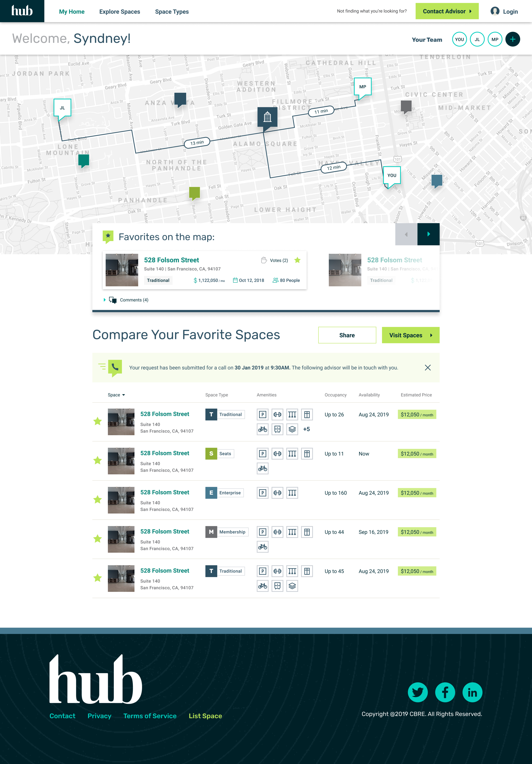Click the Seats space type badge
Image resolution: width=532 pixels, height=764 pixels.
220,454
